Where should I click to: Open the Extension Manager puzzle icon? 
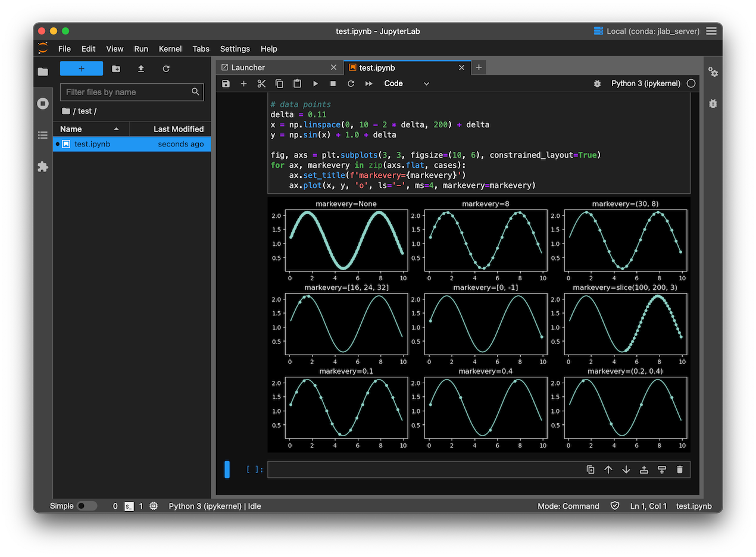point(43,167)
